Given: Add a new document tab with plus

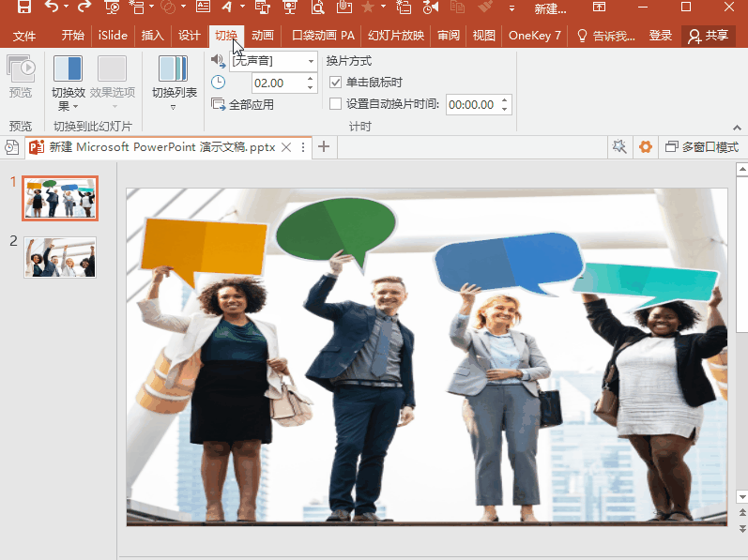Looking at the screenshot, I should [324, 146].
